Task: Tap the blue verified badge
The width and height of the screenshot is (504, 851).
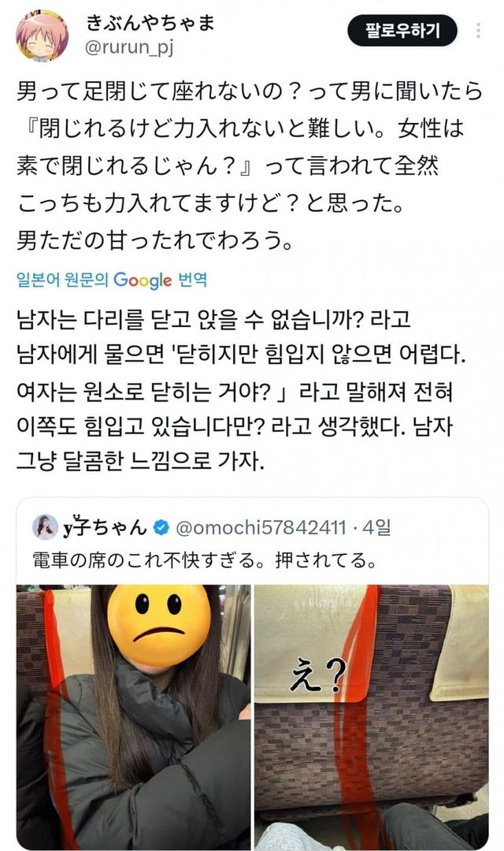Action: (x=161, y=527)
